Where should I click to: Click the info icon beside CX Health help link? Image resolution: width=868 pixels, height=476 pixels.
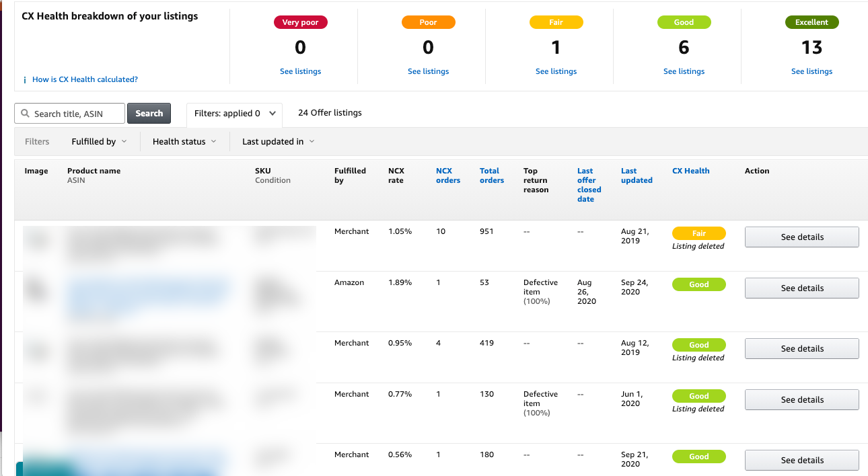(25, 79)
